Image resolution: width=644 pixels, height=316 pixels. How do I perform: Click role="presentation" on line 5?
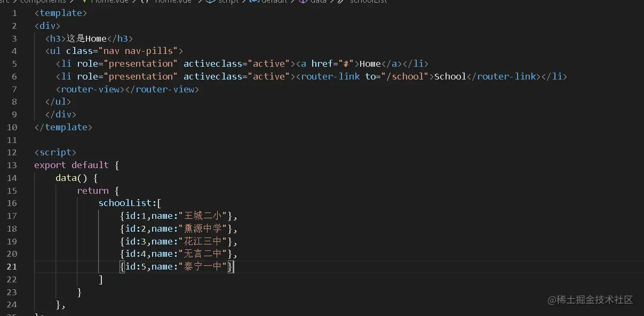[x=128, y=64]
